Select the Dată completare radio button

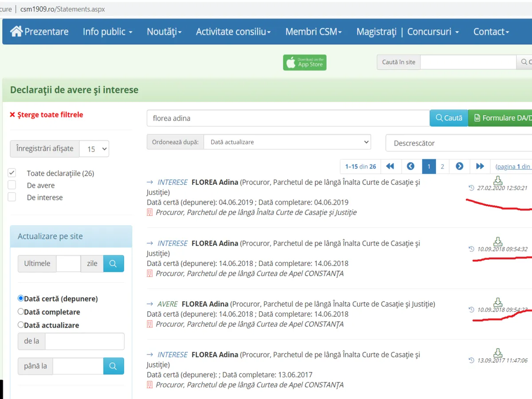21,312
